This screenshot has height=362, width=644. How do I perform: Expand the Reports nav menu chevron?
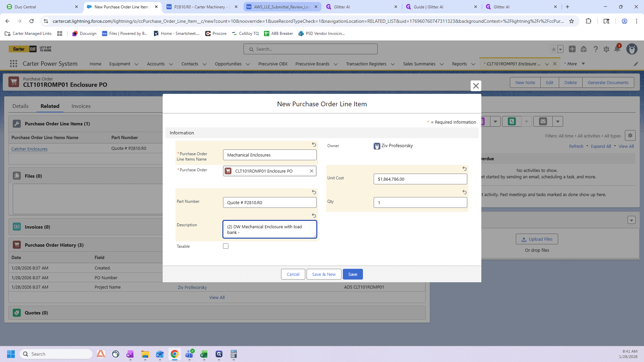pyautogui.click(x=473, y=64)
